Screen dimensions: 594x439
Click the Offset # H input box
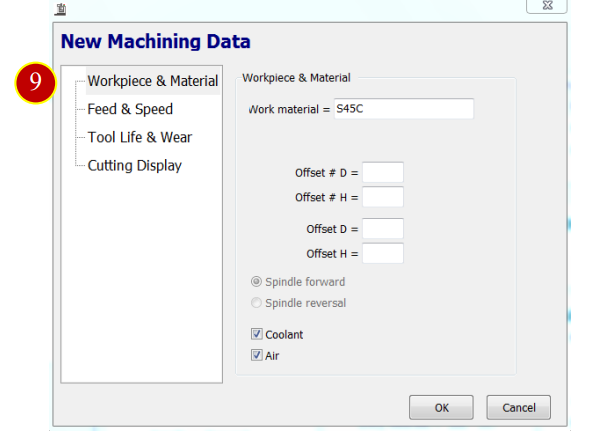383,197
